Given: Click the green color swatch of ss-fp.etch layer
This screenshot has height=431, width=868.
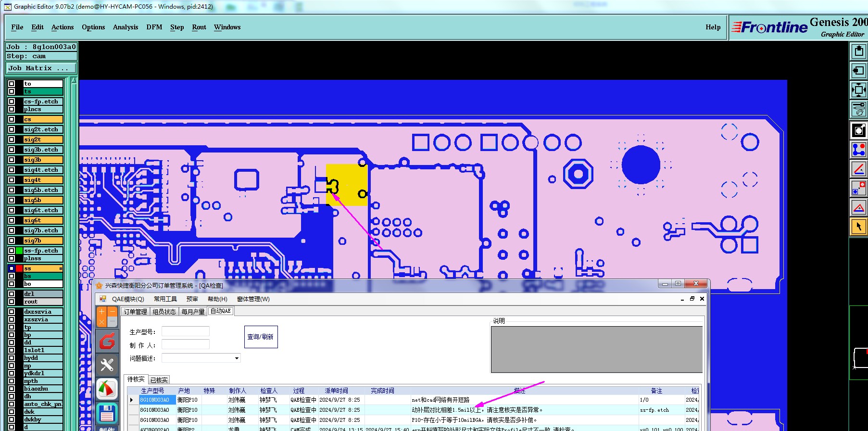Looking at the screenshot, I should click(x=19, y=251).
